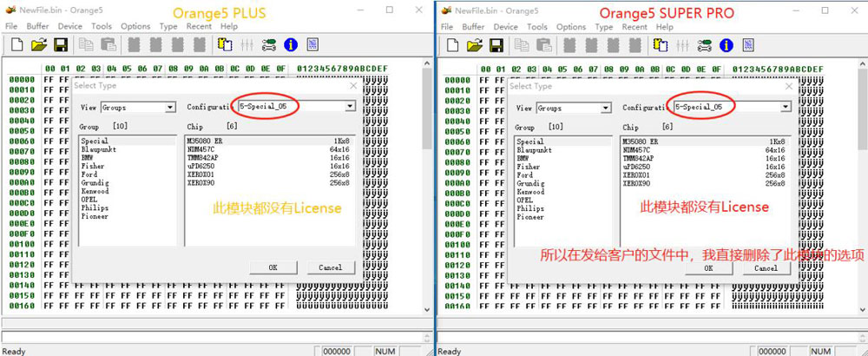This screenshot has height=356, width=868.
Task: Click Save floppy icon in right SUPER PRO window
Action: (x=496, y=44)
